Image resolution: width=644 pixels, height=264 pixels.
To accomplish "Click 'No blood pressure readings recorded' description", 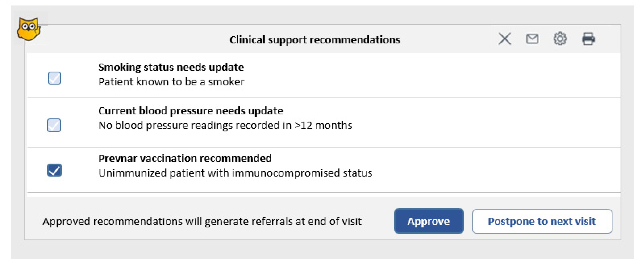I will point(225,125).
